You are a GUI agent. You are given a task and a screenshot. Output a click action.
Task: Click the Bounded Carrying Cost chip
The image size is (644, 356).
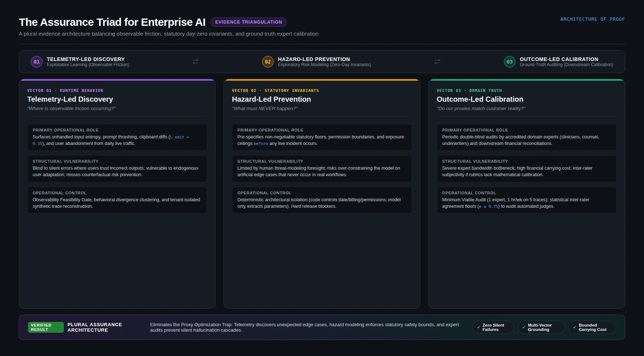click(592, 327)
